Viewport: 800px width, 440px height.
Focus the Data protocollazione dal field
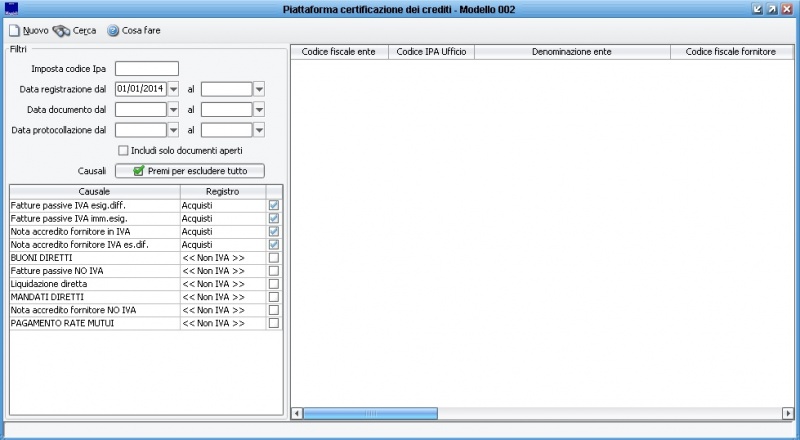coord(141,130)
